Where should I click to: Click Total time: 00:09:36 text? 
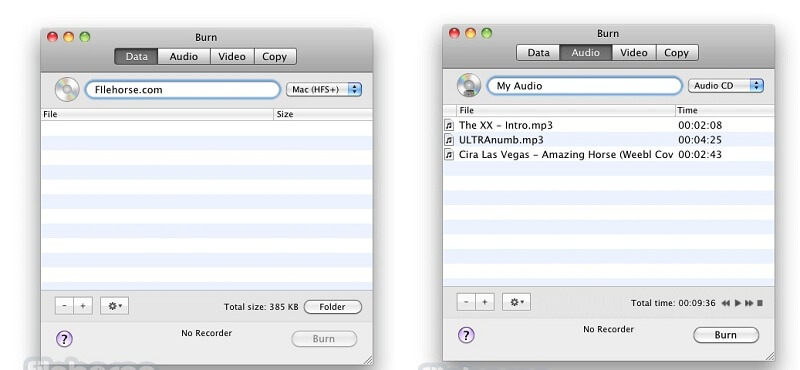click(673, 303)
